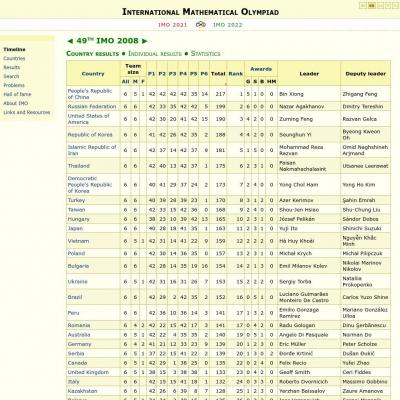Go to previous IMO with left arrow
The height and width of the screenshot is (400, 400).
pyautogui.click(x=70, y=41)
